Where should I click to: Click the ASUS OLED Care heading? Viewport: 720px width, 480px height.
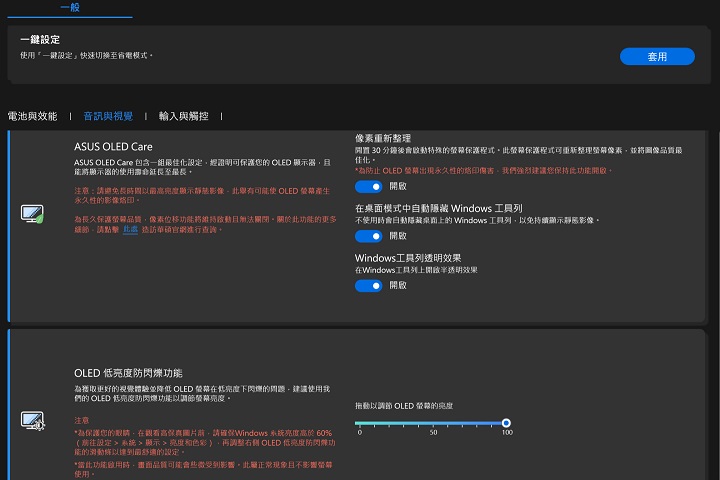[x=113, y=147]
